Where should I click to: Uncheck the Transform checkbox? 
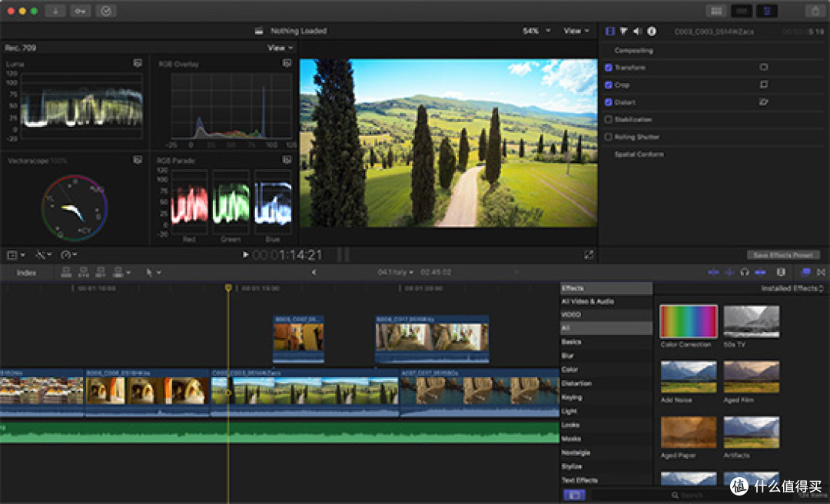(608, 68)
